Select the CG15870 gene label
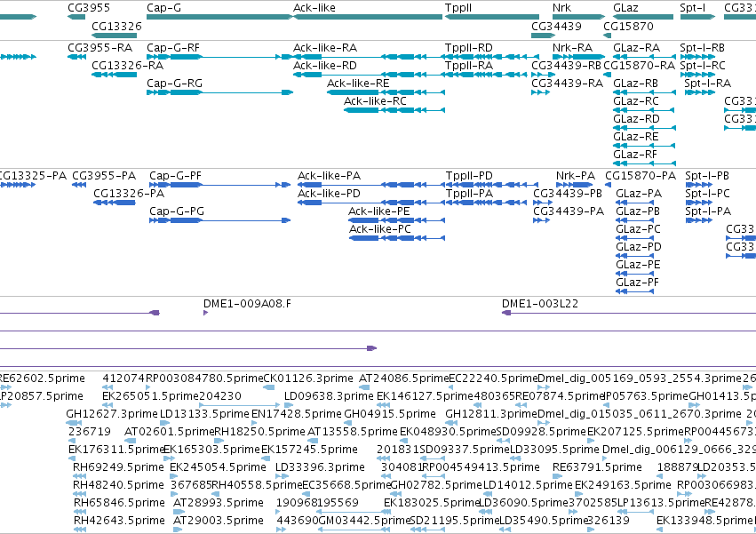This screenshot has height=534, width=756. [x=629, y=26]
